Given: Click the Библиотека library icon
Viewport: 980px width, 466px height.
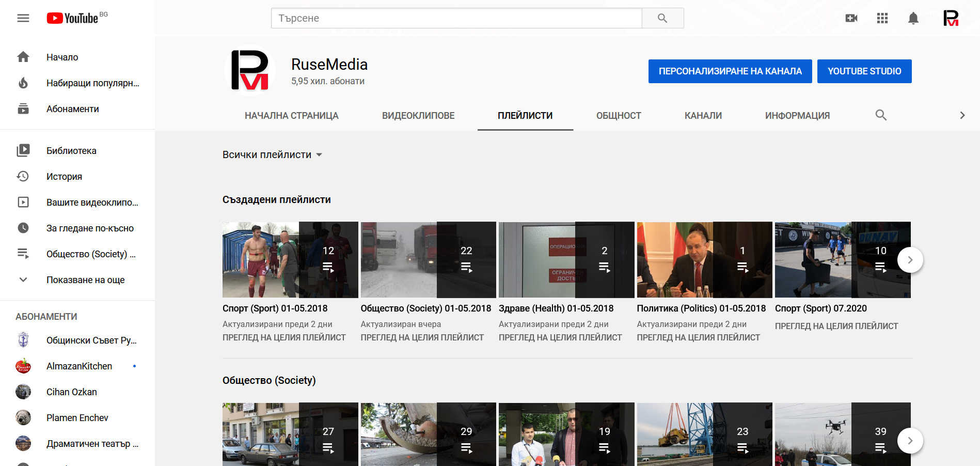Looking at the screenshot, I should coord(23,150).
